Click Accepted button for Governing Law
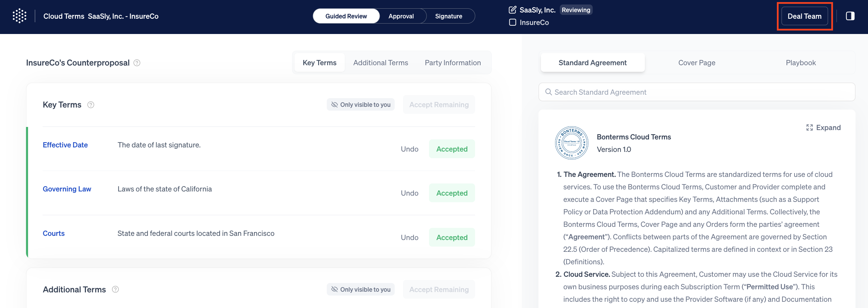Image resolution: width=868 pixels, height=308 pixels. (452, 193)
